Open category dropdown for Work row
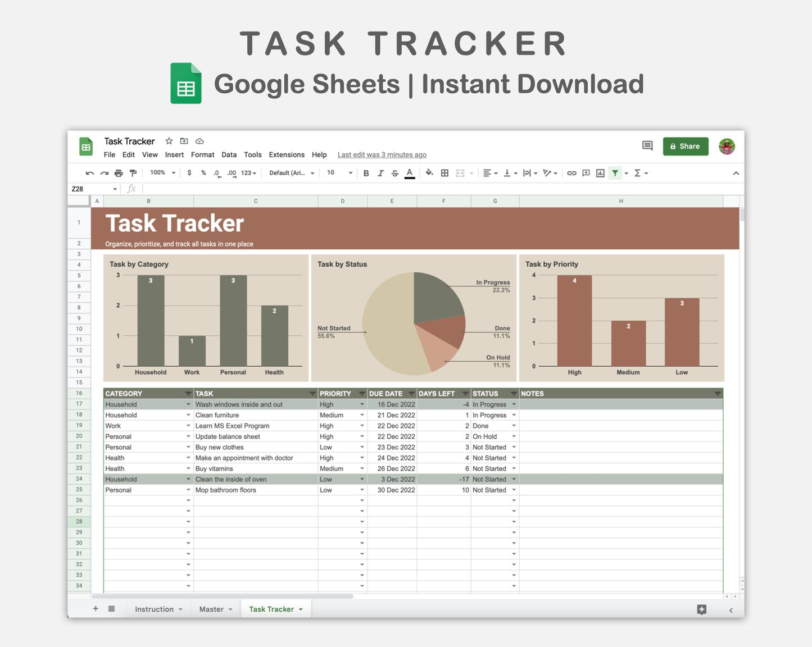Image resolution: width=812 pixels, height=647 pixels. click(x=188, y=426)
